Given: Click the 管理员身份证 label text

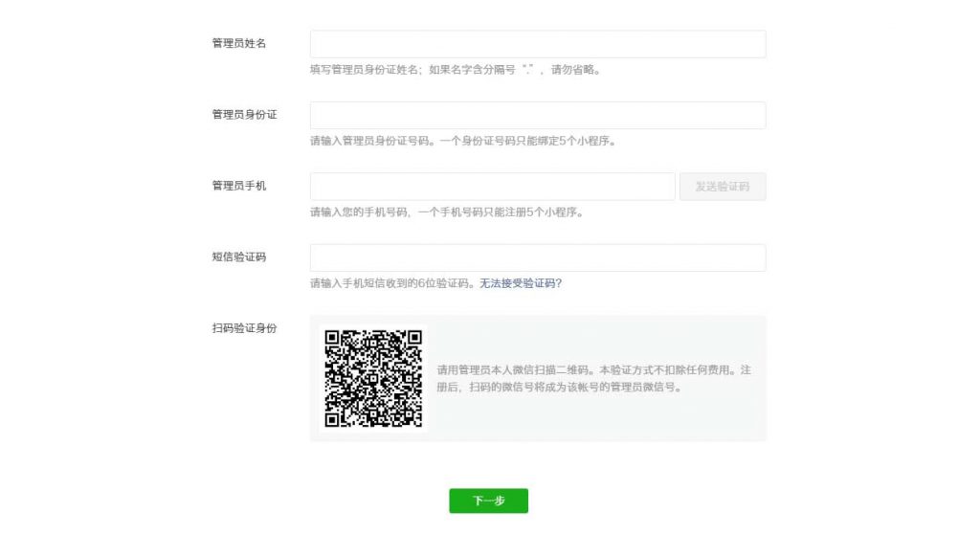Looking at the screenshot, I should click(244, 115).
